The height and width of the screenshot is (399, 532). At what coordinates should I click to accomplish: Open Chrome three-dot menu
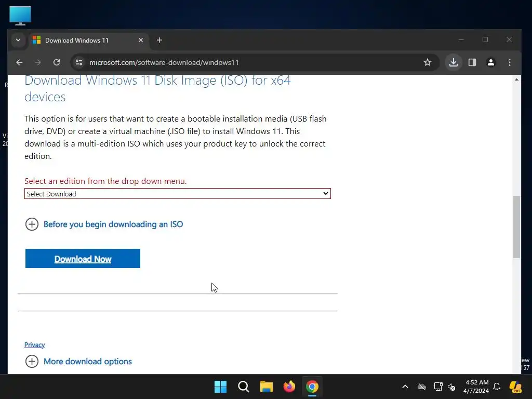tap(509, 62)
